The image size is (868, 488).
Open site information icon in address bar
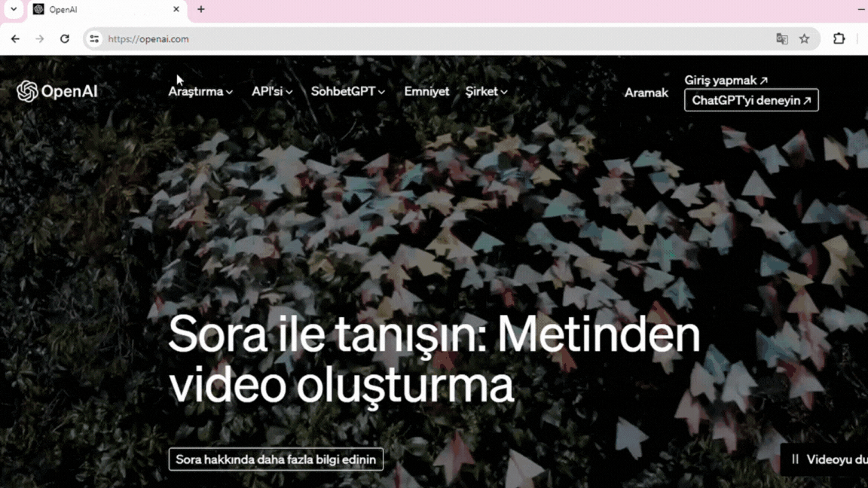tap(94, 38)
